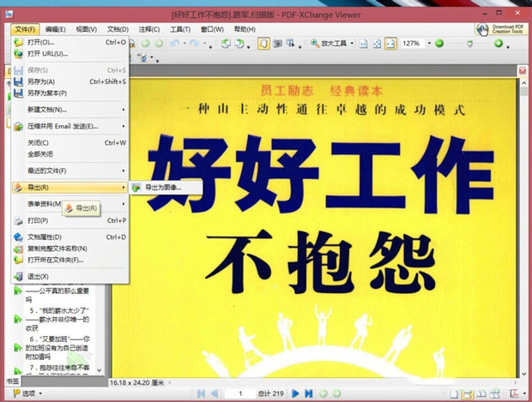Activate the 放大工具 zoom magnifier tool
The image size is (532, 402).
329,44
